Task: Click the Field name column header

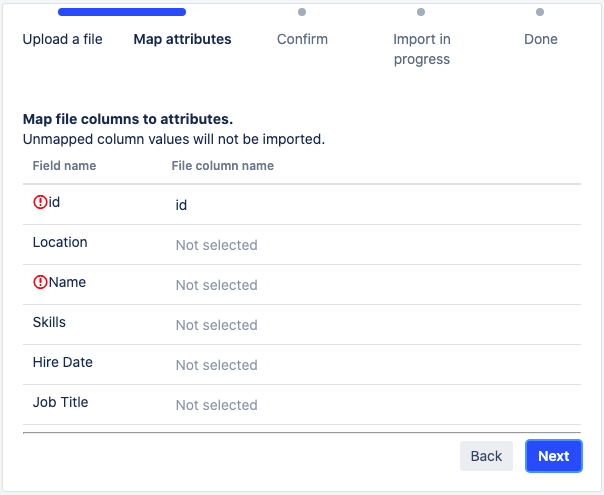Action: (64, 166)
